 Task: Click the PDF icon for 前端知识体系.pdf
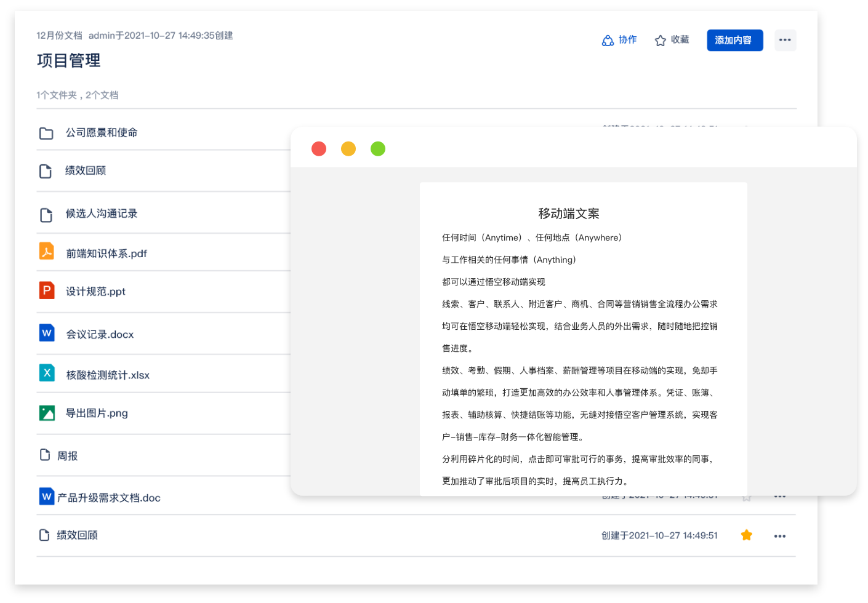coord(47,252)
